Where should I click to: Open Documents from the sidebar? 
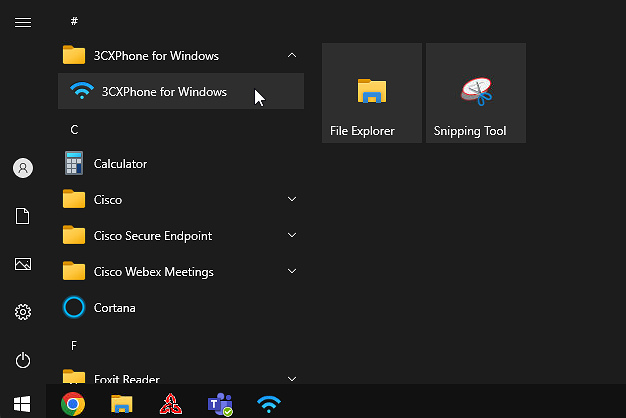tap(23, 216)
